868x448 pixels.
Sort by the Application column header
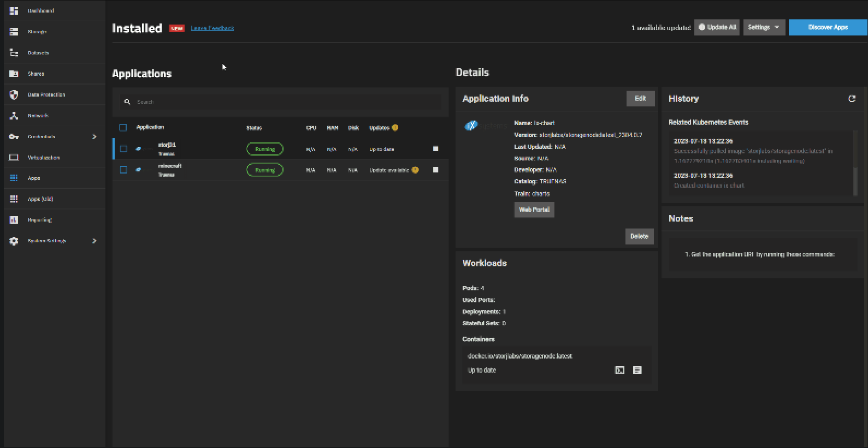click(150, 127)
